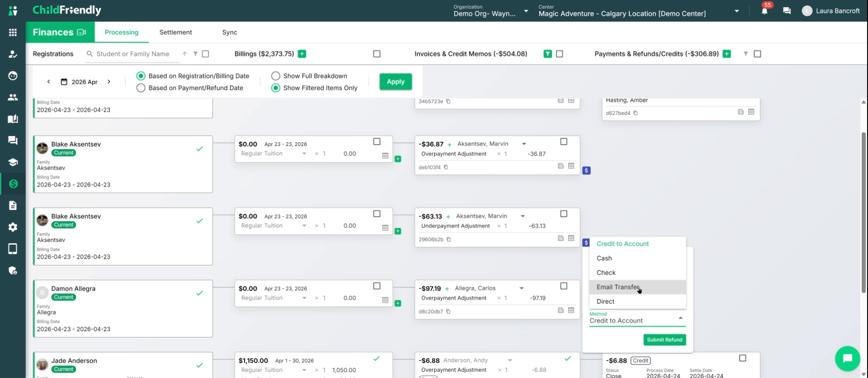868x378 pixels.
Task: Check the Invoices & Credit Memos checkbox
Action: coord(559,54)
